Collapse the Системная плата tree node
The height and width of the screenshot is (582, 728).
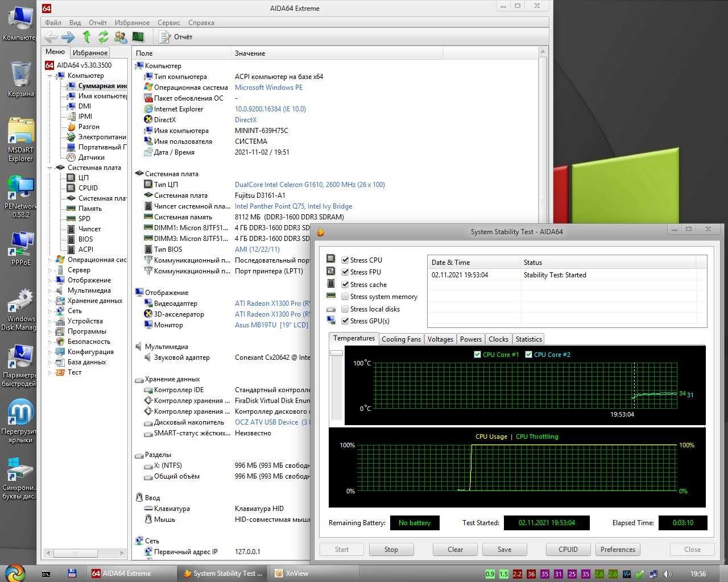click(49, 168)
